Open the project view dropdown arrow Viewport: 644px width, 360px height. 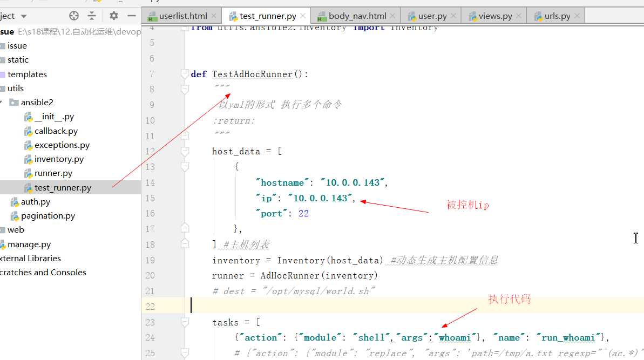pos(24,16)
